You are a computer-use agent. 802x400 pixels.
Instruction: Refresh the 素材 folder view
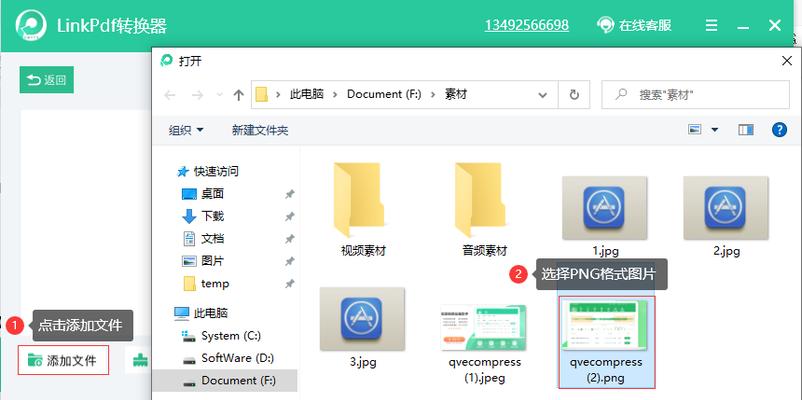(x=574, y=95)
